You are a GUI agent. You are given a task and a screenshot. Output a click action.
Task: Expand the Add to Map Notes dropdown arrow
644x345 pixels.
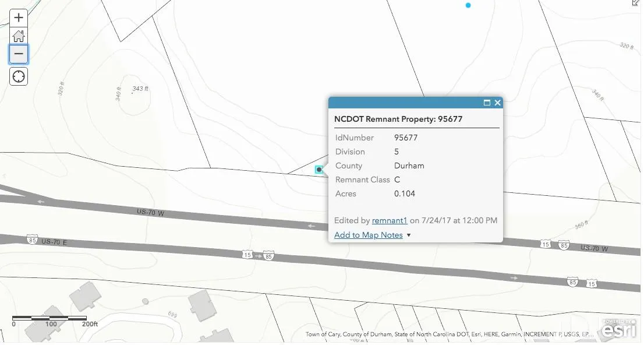(x=409, y=235)
